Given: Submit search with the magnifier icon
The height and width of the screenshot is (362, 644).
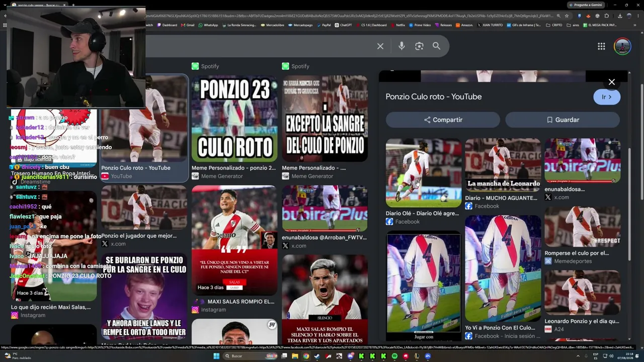Looking at the screenshot, I should pyautogui.click(x=436, y=46).
